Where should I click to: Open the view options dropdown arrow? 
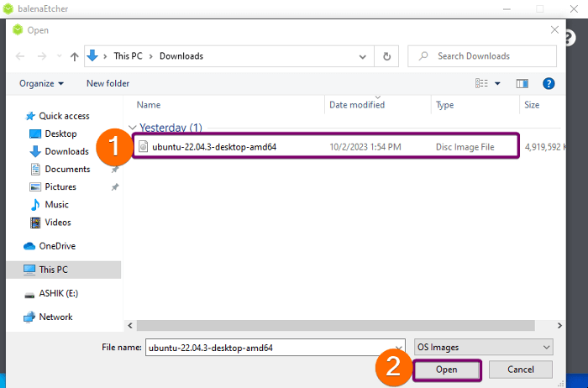[x=497, y=84]
